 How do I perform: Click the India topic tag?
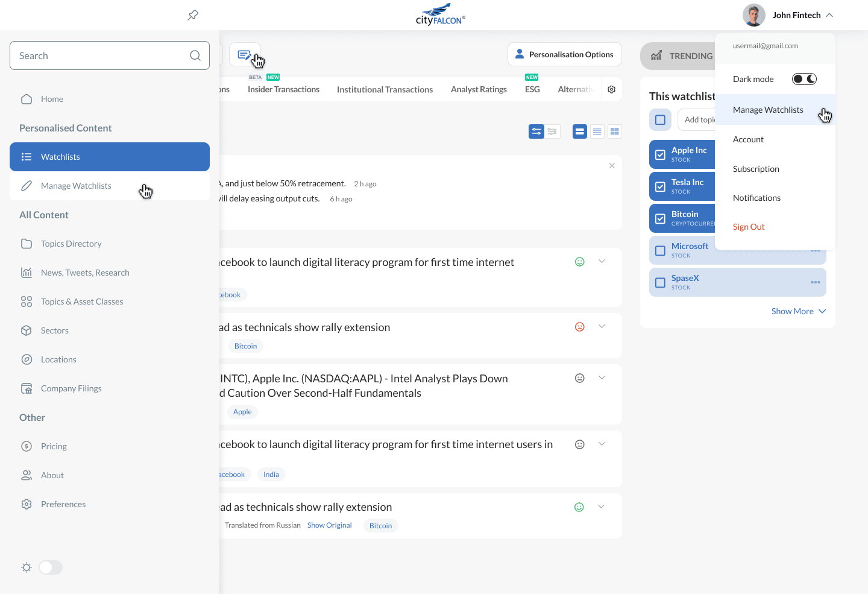point(271,475)
